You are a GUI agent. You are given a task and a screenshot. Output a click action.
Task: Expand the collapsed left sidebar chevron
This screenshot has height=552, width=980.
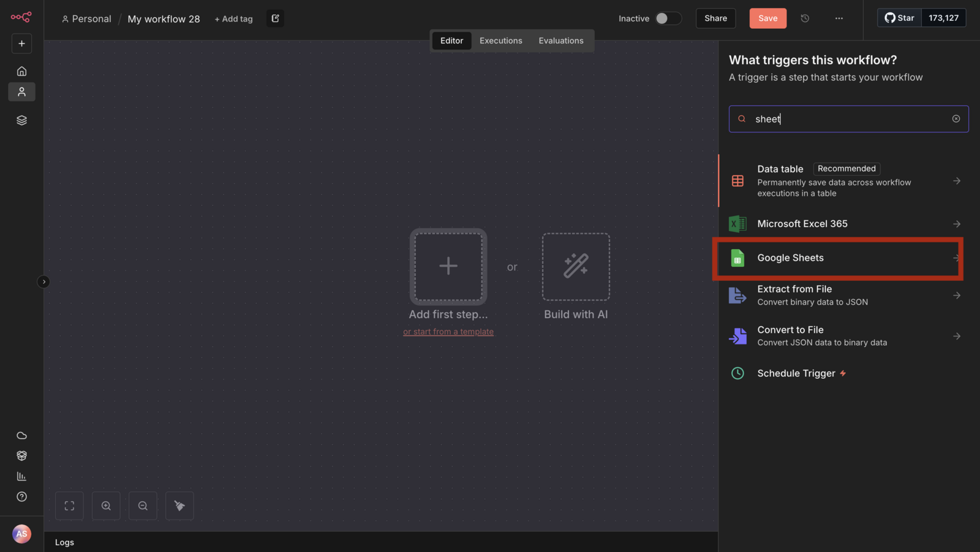(x=43, y=282)
